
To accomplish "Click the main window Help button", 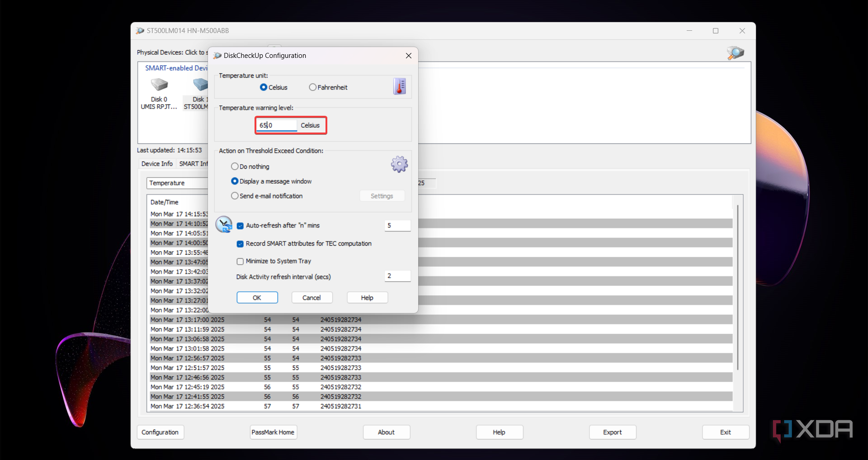I will click(499, 432).
